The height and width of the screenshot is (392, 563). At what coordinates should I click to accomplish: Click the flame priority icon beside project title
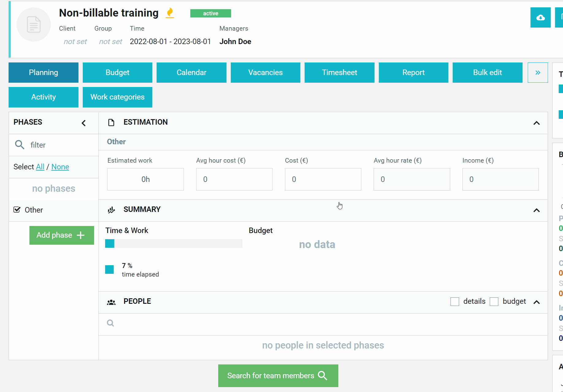(x=170, y=13)
